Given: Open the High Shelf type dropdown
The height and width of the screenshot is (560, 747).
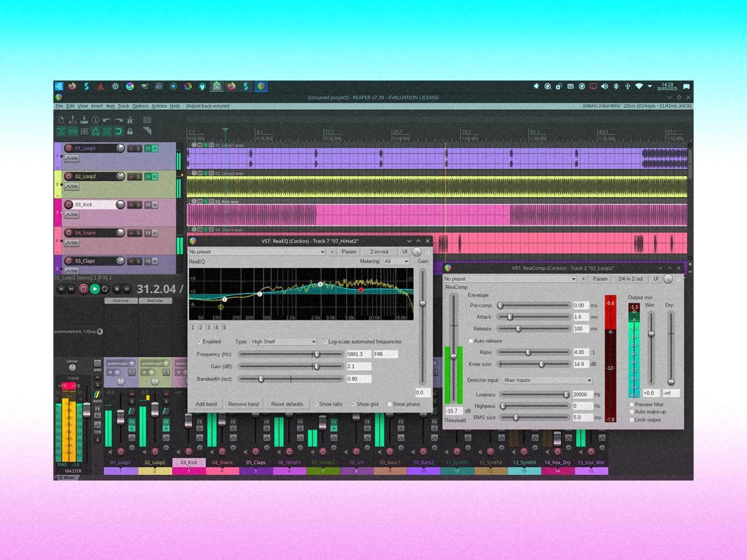Looking at the screenshot, I should click(x=283, y=342).
